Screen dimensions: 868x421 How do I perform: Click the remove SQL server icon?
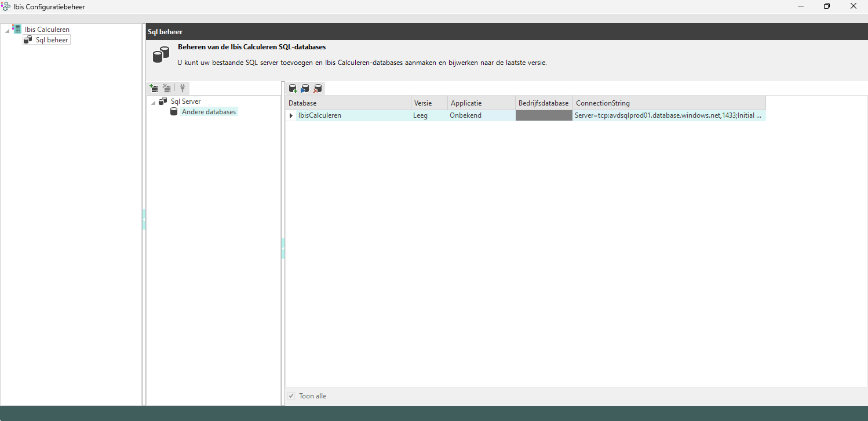click(167, 88)
